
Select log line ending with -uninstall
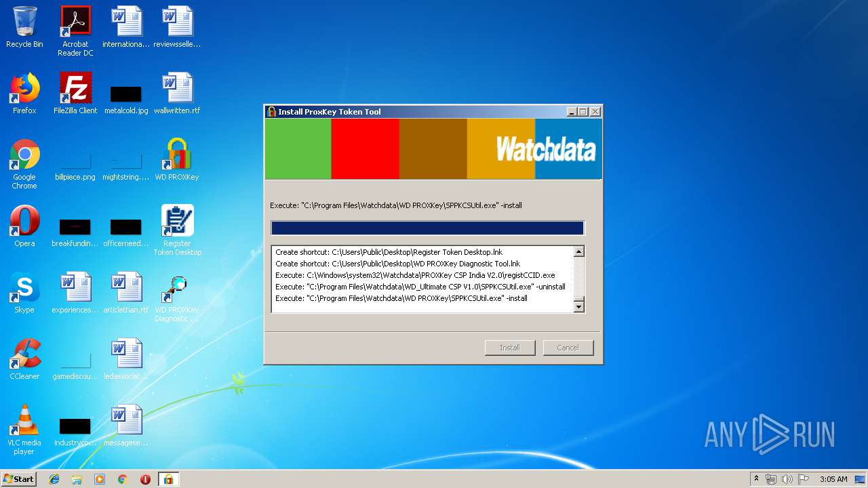click(x=420, y=287)
